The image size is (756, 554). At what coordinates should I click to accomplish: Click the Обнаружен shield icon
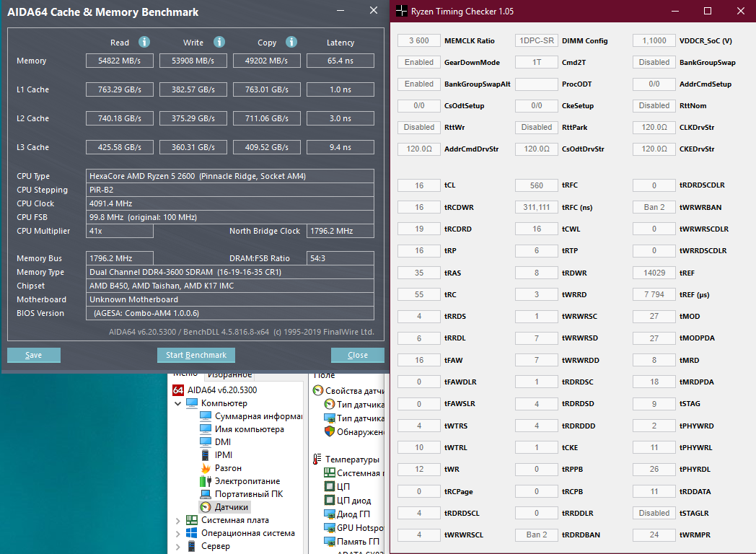tap(329, 431)
